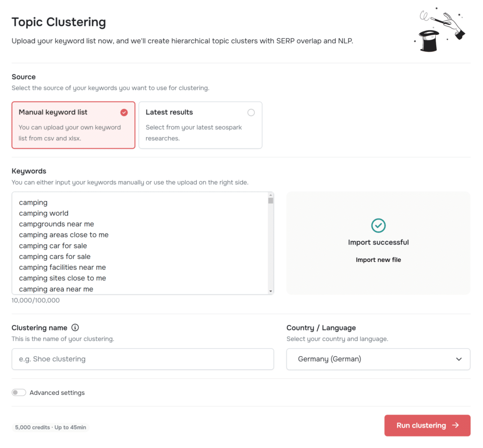The image size is (483, 448).
Task: Click the keyword list scroll up arrow
Action: point(270,195)
